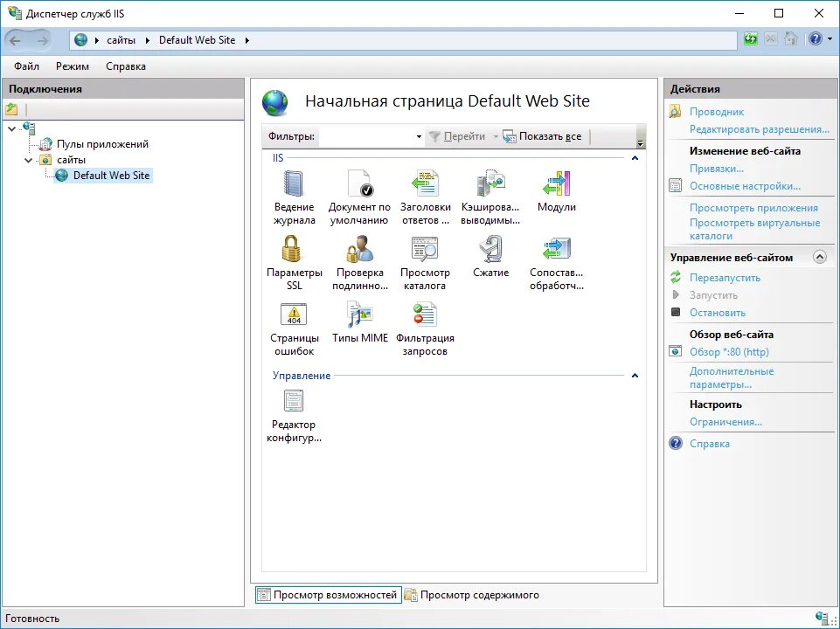Collapse the IS feature group
The width and height of the screenshot is (840, 629).
click(x=635, y=158)
